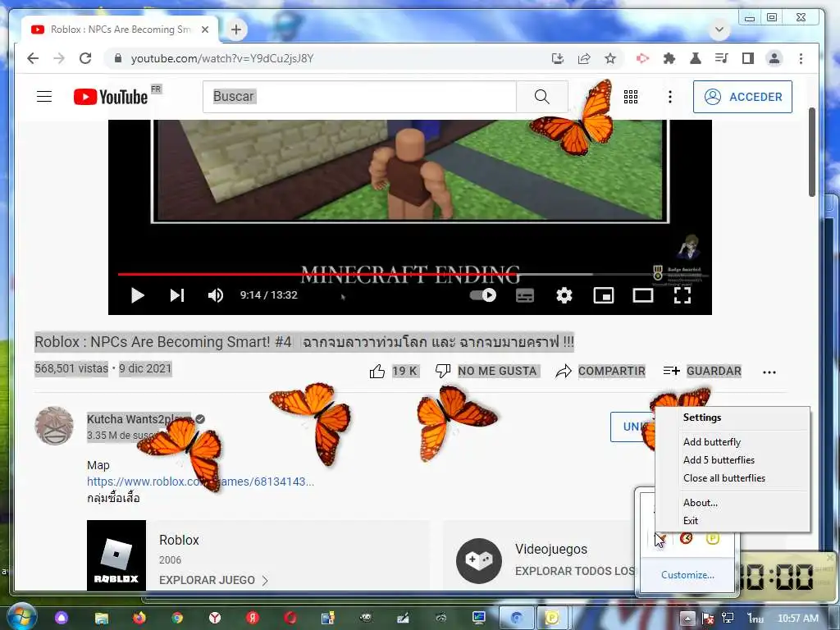Screen dimensions: 840x630
Task: Click the address bar URL
Action: 221,58
